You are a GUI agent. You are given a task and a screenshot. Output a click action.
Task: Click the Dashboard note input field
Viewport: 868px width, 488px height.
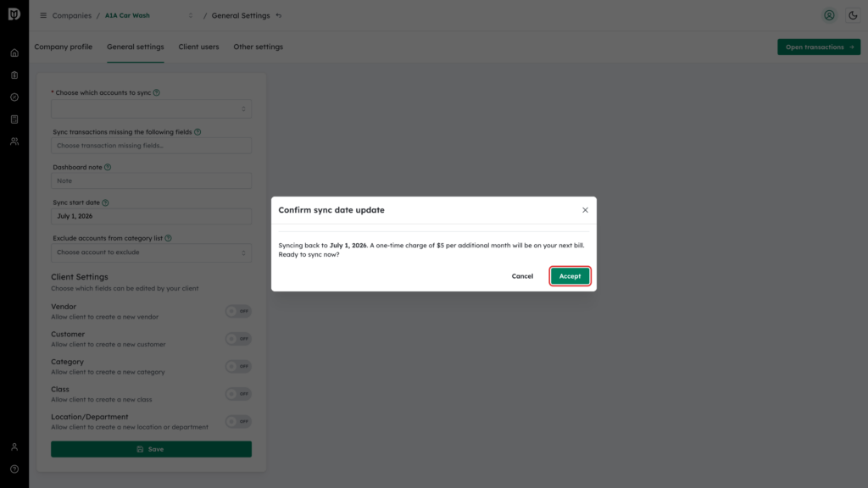151,181
